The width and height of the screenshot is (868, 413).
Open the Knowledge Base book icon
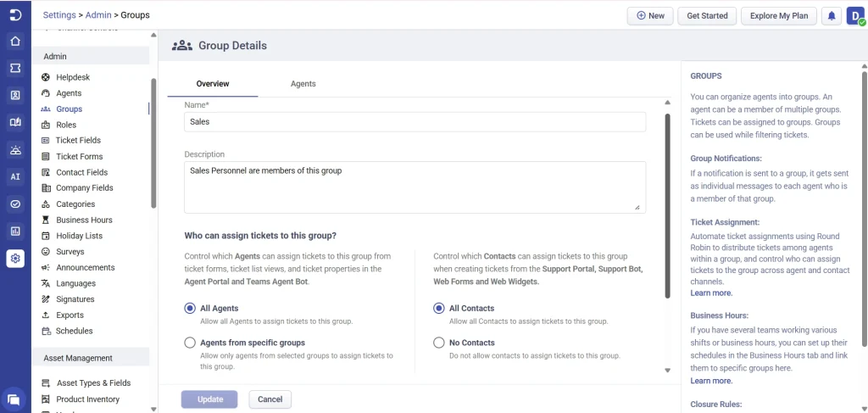15,122
